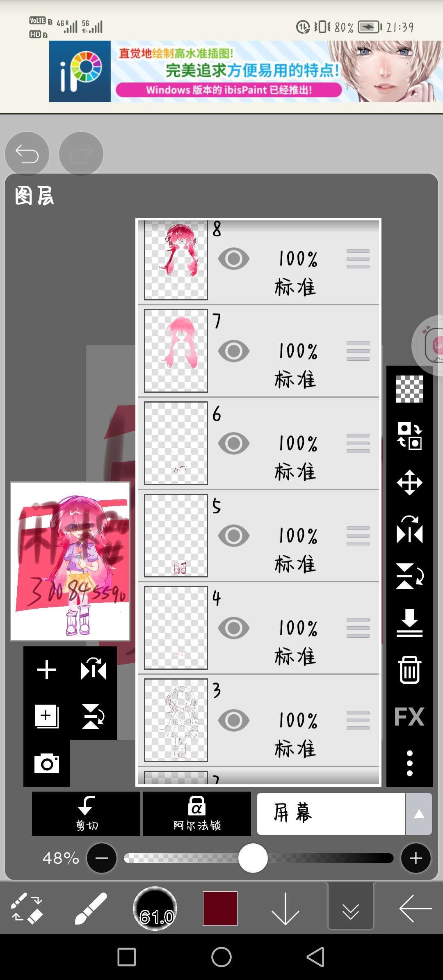
Task: Open camera import layer icon
Action: pyautogui.click(x=47, y=763)
